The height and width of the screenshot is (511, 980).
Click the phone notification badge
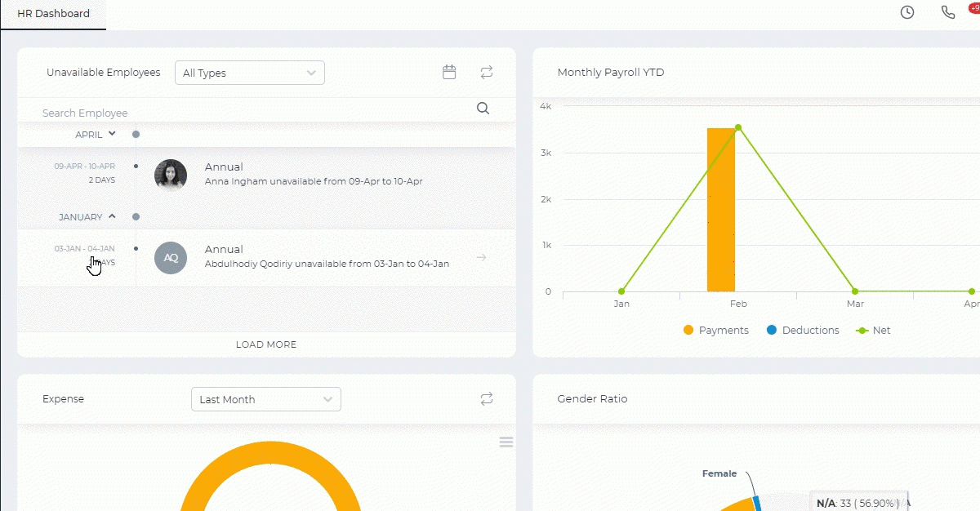pyautogui.click(x=973, y=7)
